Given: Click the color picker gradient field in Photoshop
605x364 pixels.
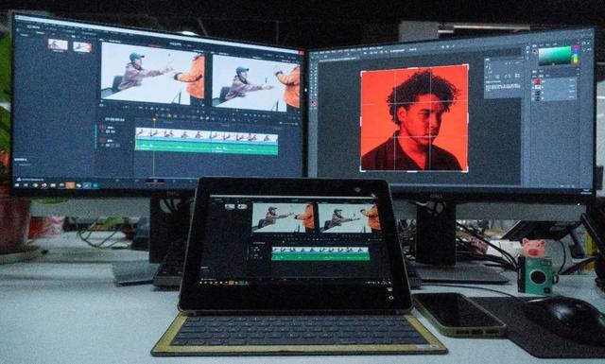Looking at the screenshot, I should 555,56.
